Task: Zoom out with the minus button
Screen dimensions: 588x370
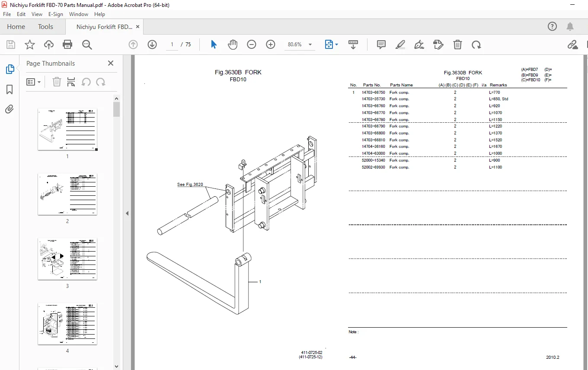Action: 252,45
